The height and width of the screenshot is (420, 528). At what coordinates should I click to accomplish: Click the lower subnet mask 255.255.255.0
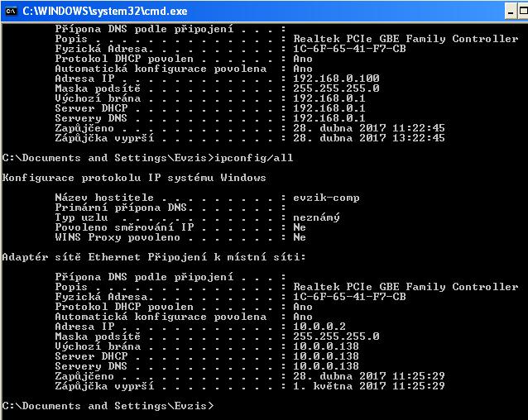pos(336,336)
